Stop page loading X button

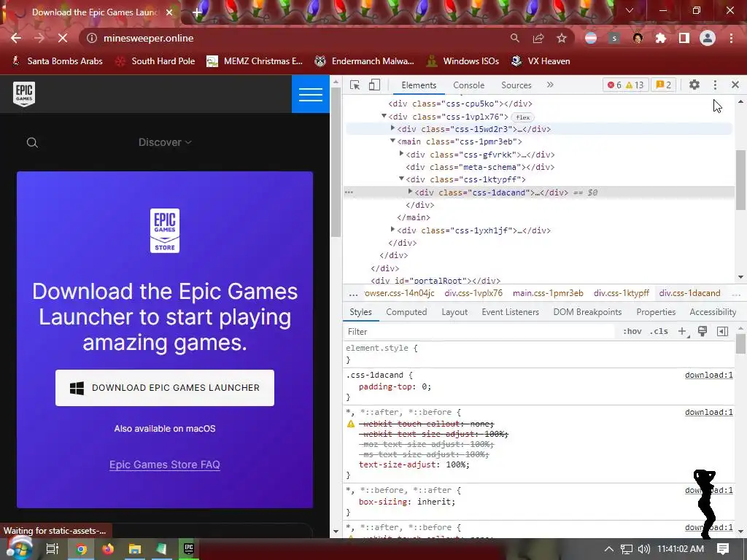coord(63,38)
